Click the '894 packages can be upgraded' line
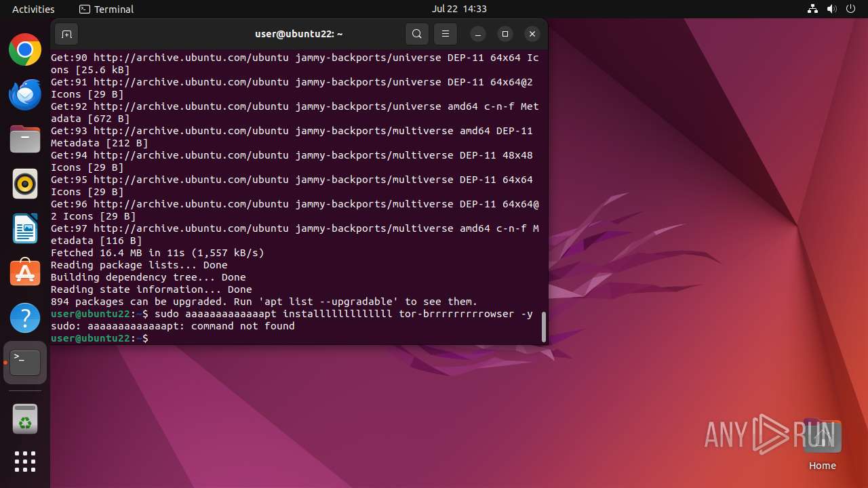Viewport: 868px width, 488px height. (x=264, y=302)
